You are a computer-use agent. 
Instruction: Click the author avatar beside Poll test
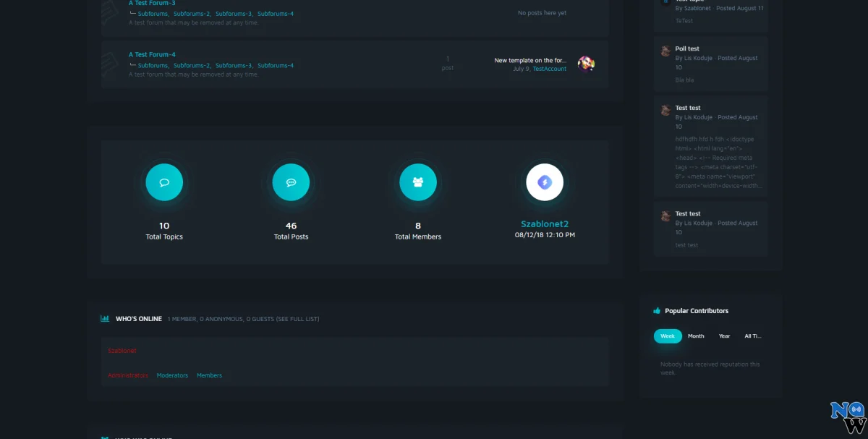665,51
